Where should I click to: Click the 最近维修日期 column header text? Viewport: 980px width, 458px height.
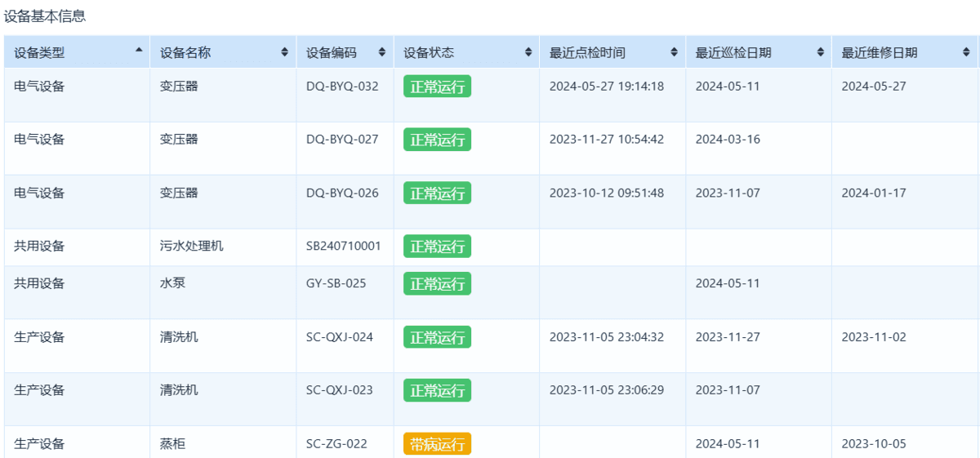[x=880, y=52]
